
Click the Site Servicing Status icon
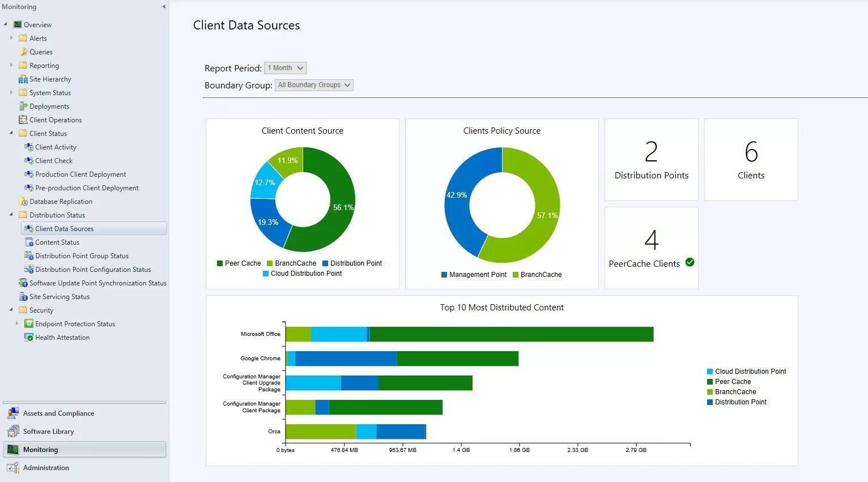[x=23, y=296]
